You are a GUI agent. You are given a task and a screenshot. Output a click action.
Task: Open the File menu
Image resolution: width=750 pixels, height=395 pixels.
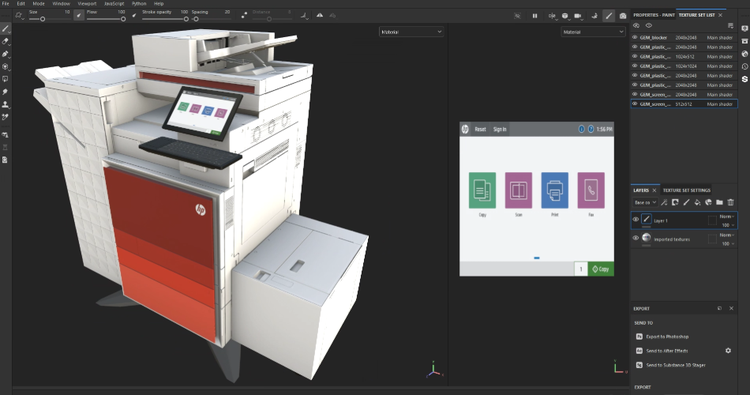coord(6,3)
